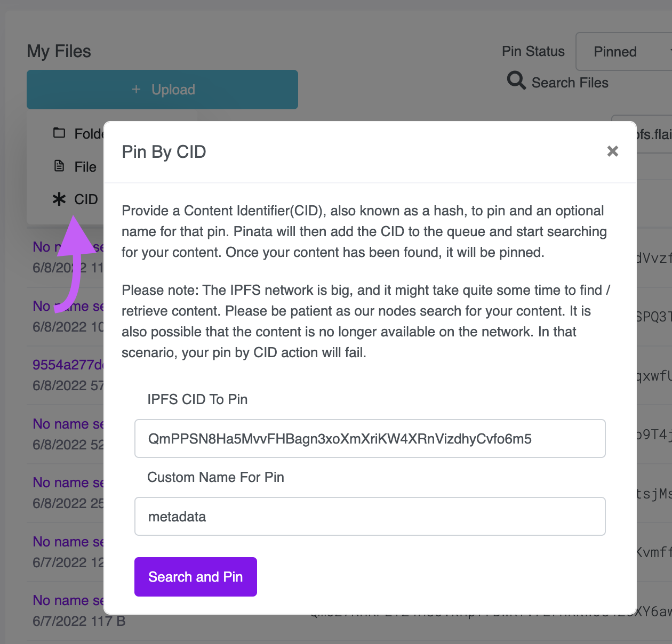
Task: Focus the IPFS CID To Pin field
Action: pyautogui.click(x=370, y=439)
